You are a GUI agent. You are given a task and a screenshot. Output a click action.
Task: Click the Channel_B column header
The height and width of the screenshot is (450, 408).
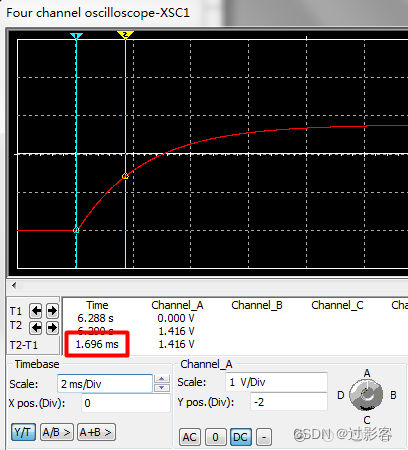coord(257,305)
